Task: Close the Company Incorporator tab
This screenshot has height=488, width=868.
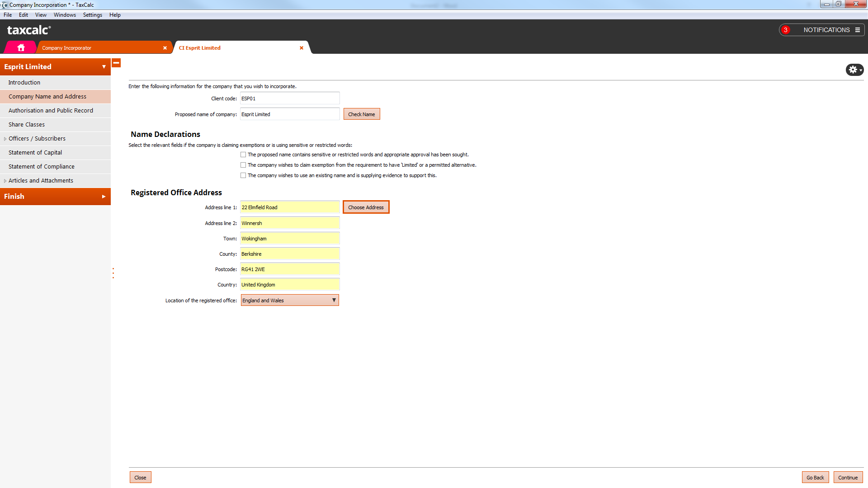Action: click(x=165, y=48)
